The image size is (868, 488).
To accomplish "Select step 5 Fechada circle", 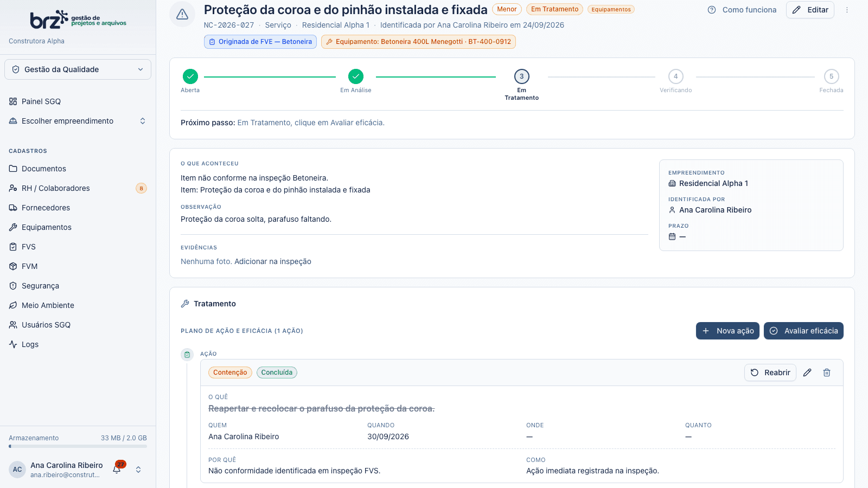I will click(x=832, y=76).
